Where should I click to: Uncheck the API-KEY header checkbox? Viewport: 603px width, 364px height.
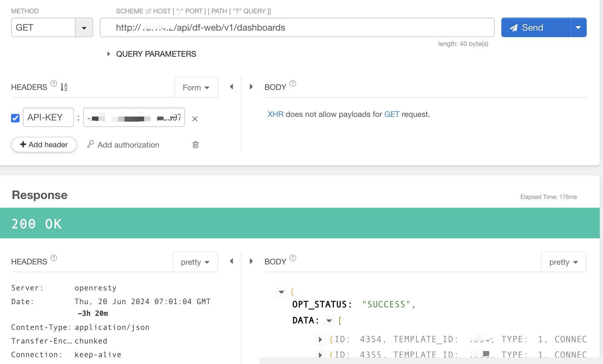[15, 118]
